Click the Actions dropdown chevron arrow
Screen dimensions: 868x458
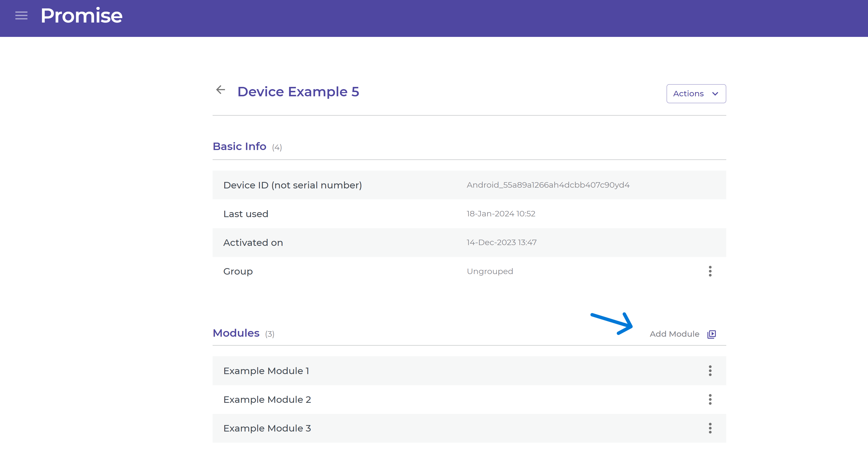pyautogui.click(x=715, y=94)
